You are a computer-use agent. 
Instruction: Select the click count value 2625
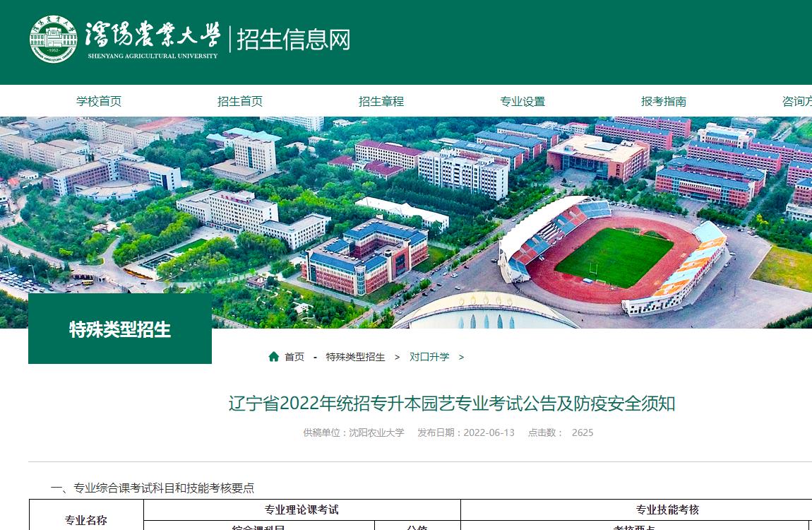tap(583, 432)
